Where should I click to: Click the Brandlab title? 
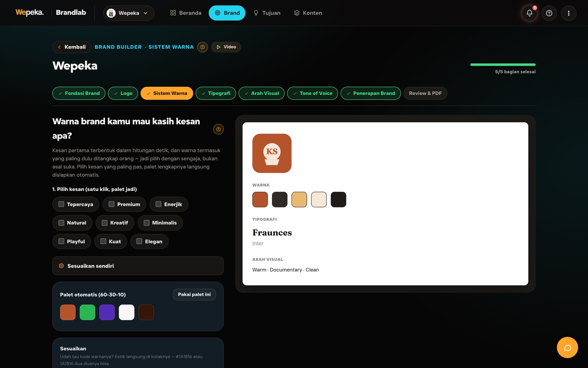[x=71, y=13]
